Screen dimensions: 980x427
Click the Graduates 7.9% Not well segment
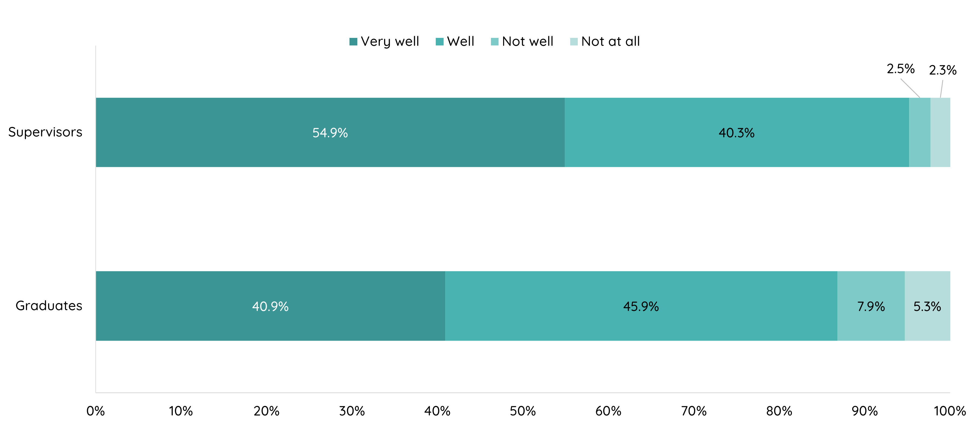[870, 306]
